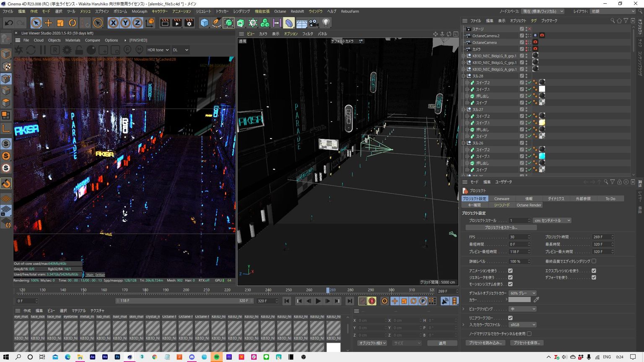Select the Spline Pen tool icon
The height and width of the screenshot is (362, 644).
(x=216, y=23)
